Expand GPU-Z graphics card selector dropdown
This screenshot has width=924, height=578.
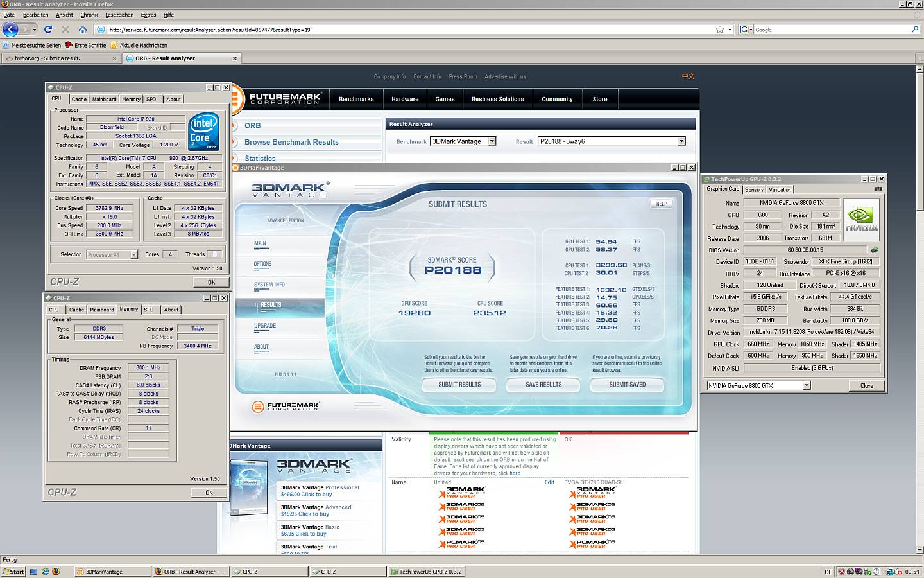coord(807,385)
